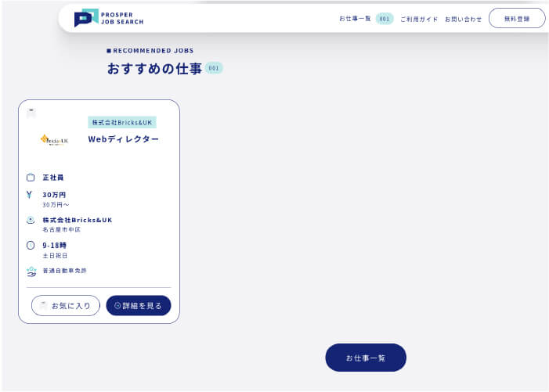
Task: Click the 普通自動車免許 requirement text
Action: (x=64, y=271)
